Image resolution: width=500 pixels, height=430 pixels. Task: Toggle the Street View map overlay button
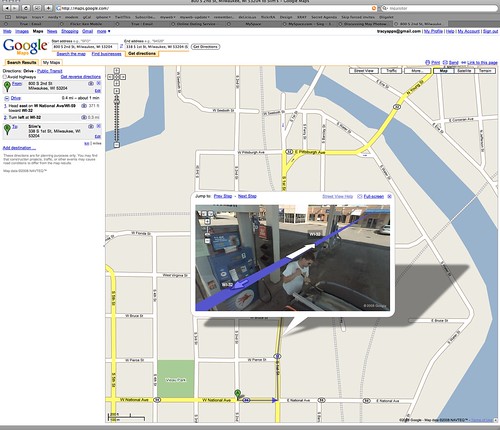pos(364,71)
